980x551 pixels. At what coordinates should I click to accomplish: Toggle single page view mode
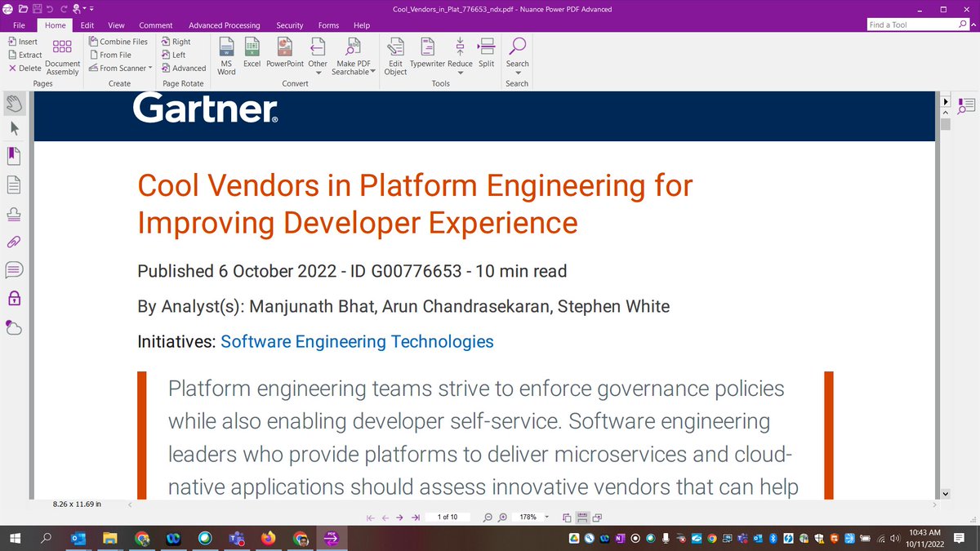pos(568,518)
